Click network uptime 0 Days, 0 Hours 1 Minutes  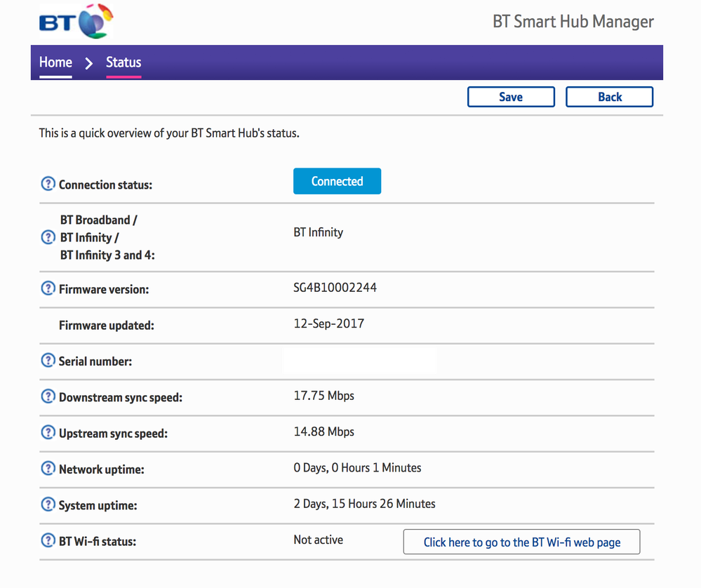click(x=357, y=468)
